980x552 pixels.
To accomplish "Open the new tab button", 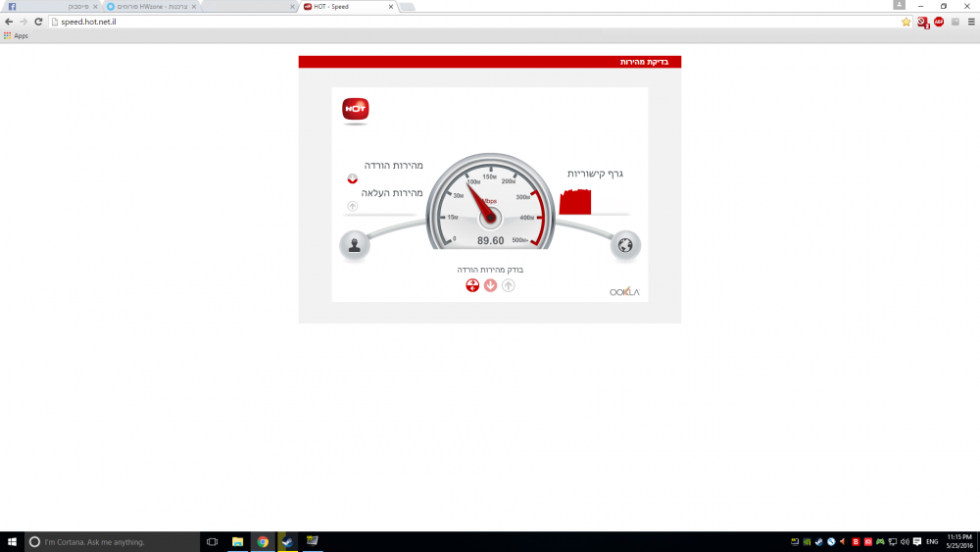I will (408, 7).
